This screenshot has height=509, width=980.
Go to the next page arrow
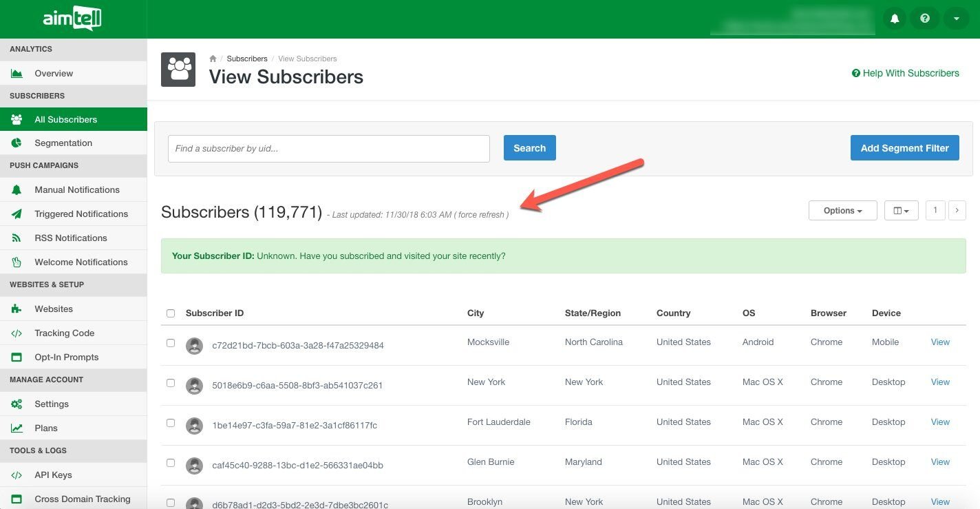click(x=957, y=211)
